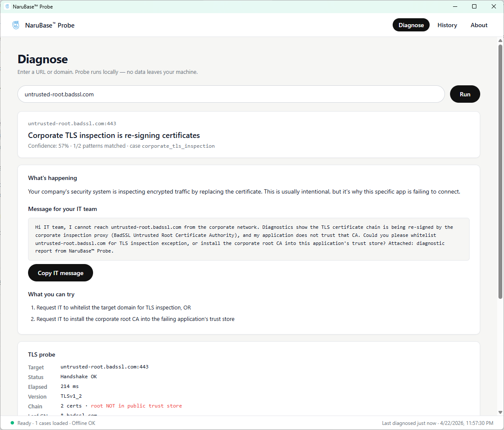Minimize the NaruBase Probe window
Image resolution: width=504 pixels, height=430 pixels.
pyautogui.click(x=455, y=6)
